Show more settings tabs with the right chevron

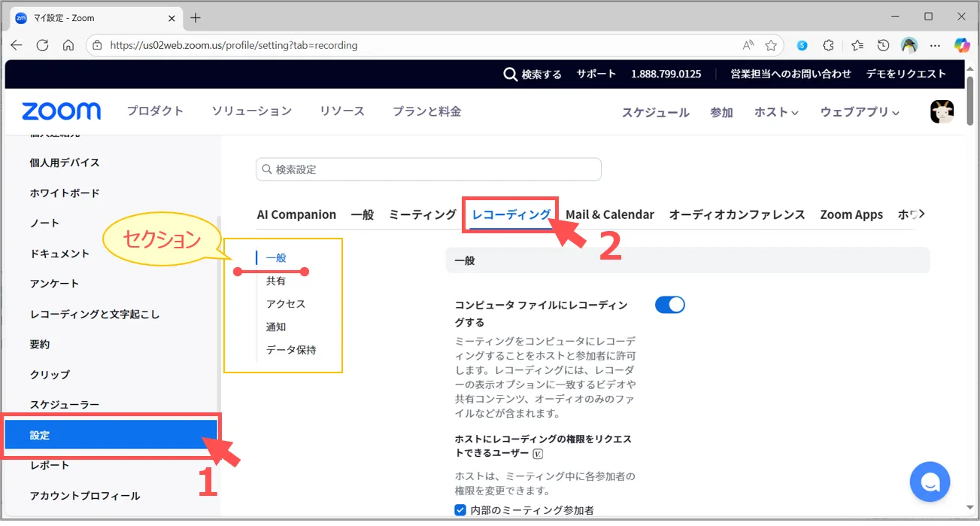(922, 214)
